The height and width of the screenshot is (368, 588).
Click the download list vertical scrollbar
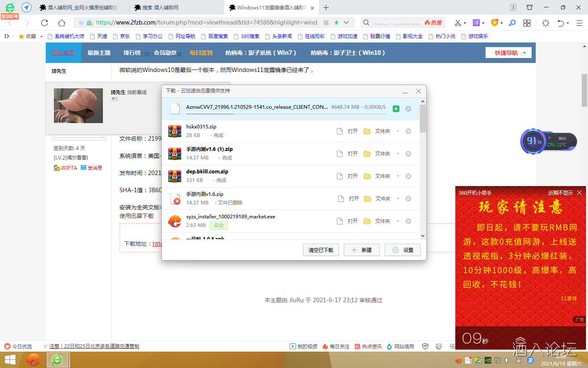[x=423, y=119]
